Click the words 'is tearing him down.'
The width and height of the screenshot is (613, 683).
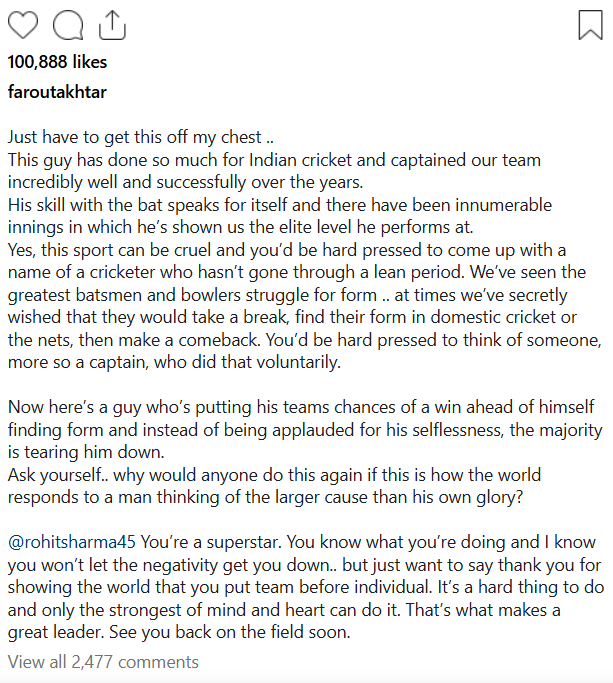click(x=86, y=452)
